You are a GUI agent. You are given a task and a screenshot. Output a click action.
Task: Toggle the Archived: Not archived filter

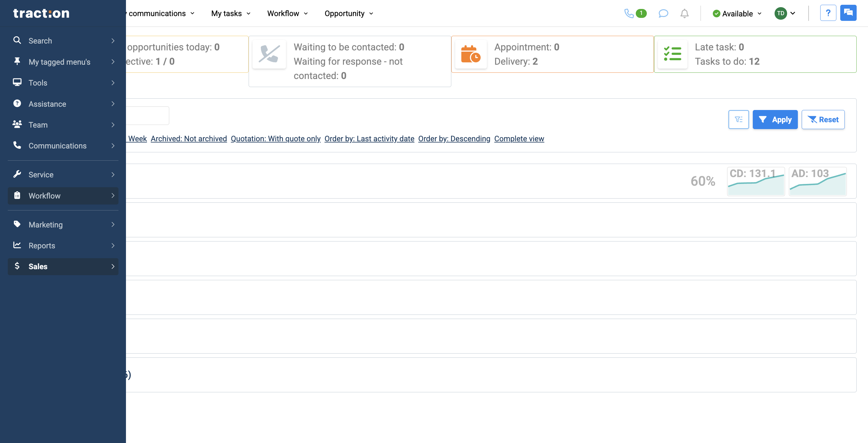coord(188,139)
